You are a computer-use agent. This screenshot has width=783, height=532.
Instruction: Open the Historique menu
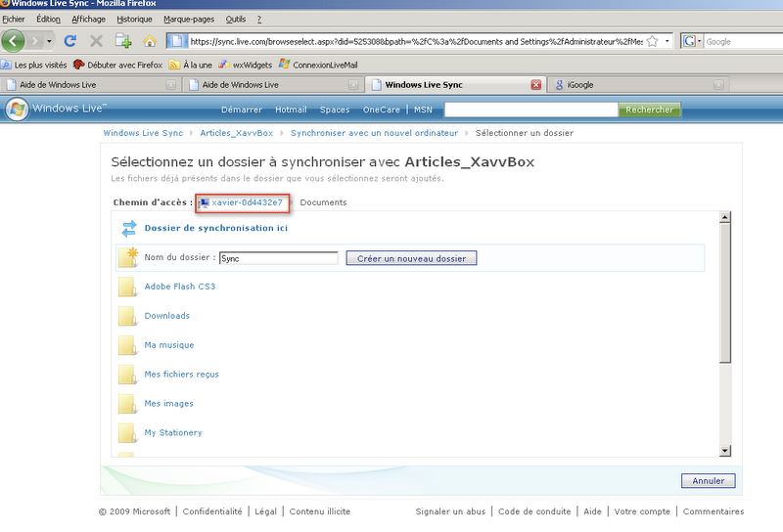(x=134, y=19)
